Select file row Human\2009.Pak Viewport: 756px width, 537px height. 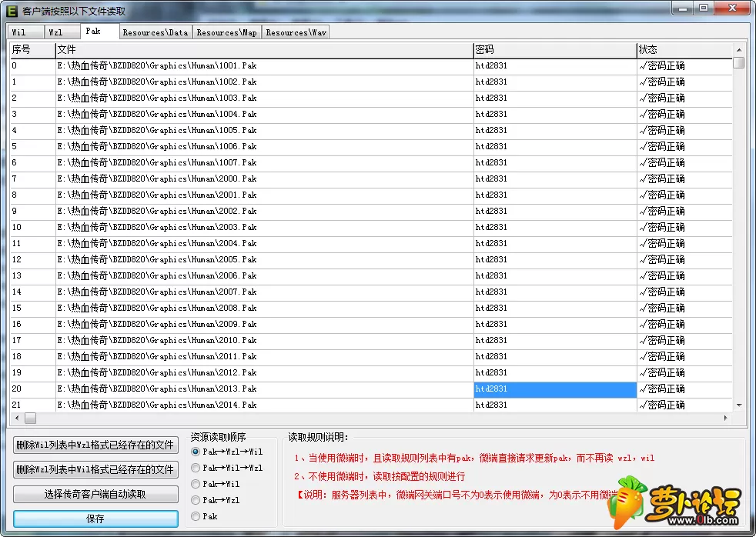(371, 324)
